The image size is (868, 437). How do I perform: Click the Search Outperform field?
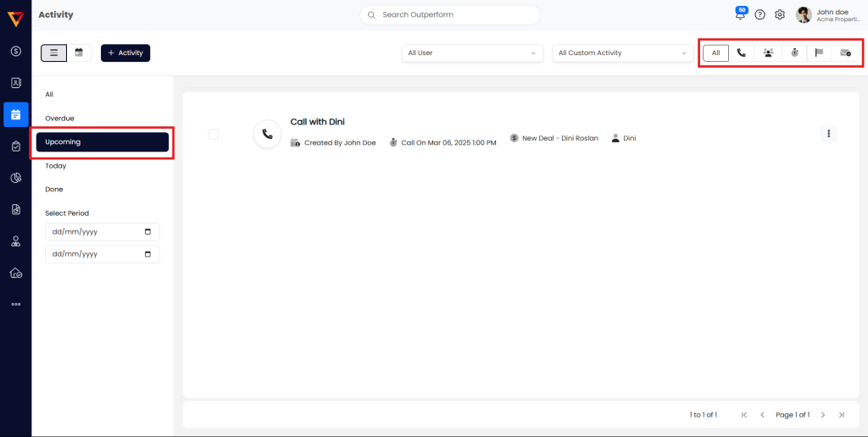coord(450,14)
